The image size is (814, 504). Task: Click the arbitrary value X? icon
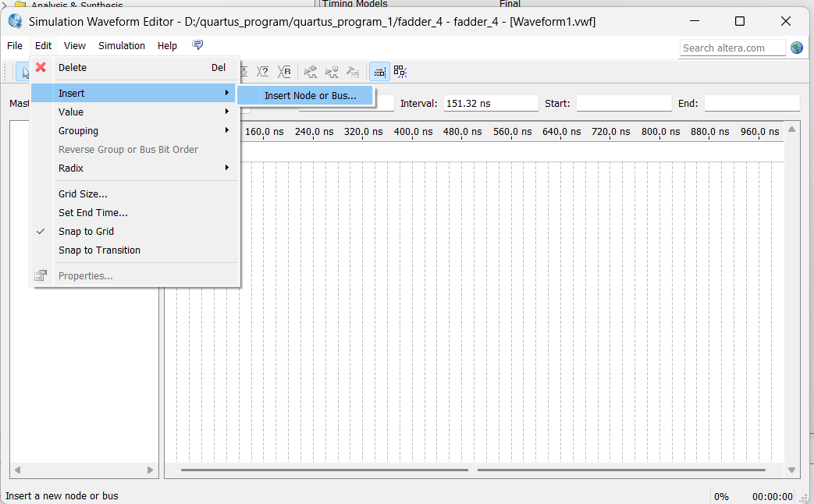click(263, 72)
